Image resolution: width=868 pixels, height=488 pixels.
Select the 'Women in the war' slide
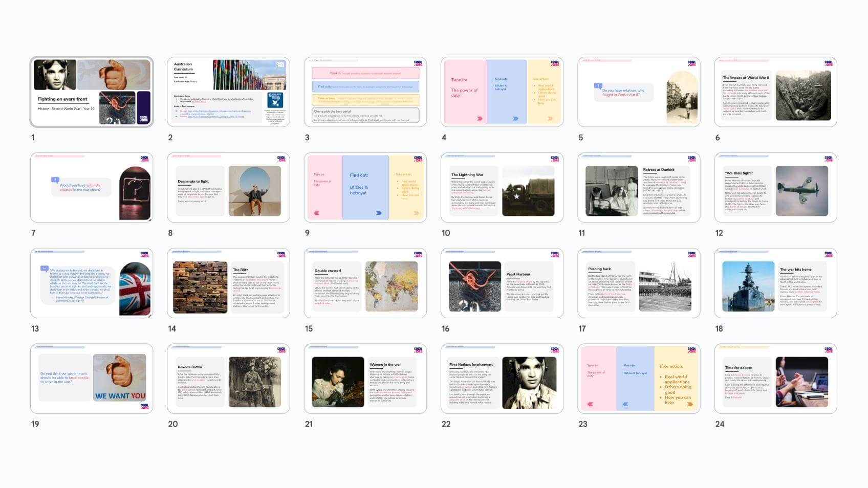[x=365, y=379]
